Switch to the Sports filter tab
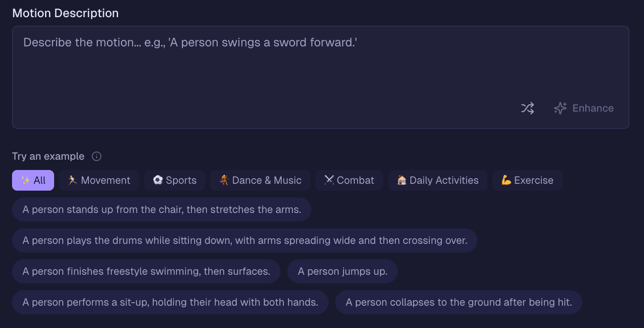Image resolution: width=644 pixels, height=328 pixels. click(175, 180)
